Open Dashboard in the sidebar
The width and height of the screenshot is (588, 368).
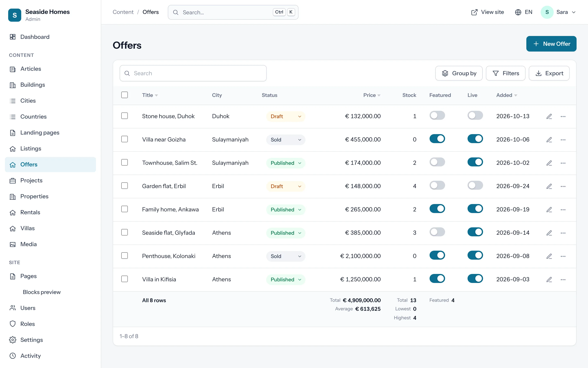tap(51, 37)
